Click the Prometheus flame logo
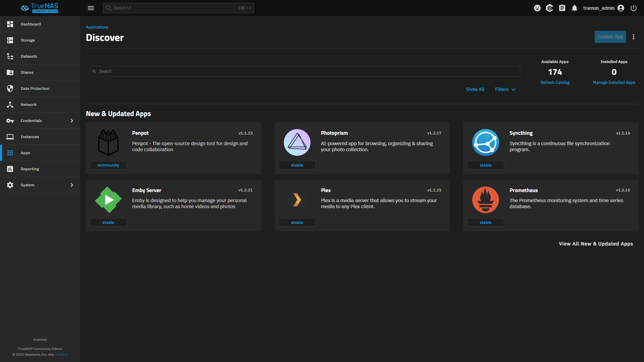The image size is (644, 362). point(485,200)
